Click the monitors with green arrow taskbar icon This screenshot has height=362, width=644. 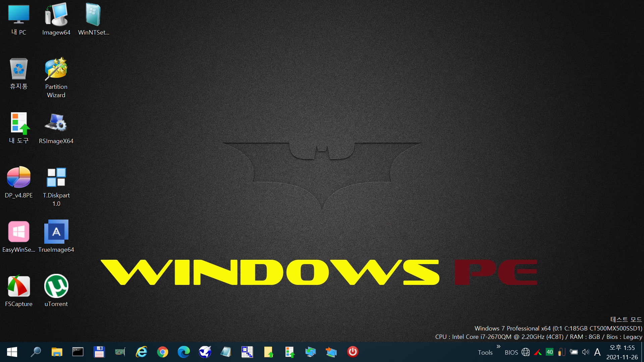coord(310,352)
